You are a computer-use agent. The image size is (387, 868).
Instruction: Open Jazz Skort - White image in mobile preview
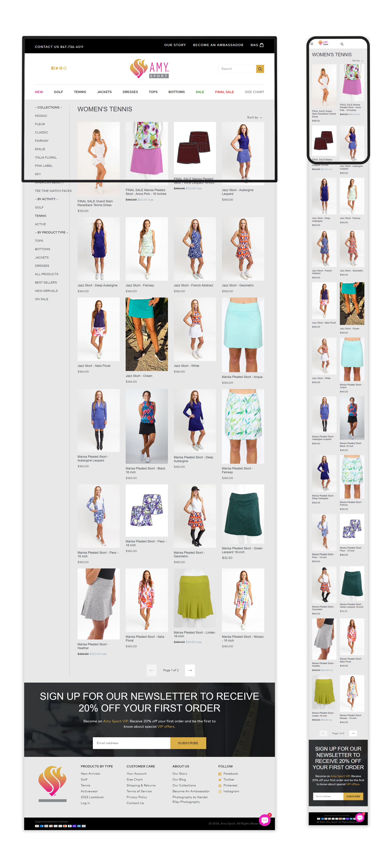coord(324,356)
